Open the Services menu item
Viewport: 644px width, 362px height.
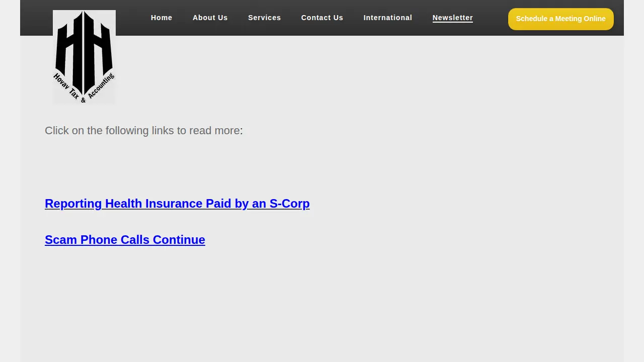265,18
